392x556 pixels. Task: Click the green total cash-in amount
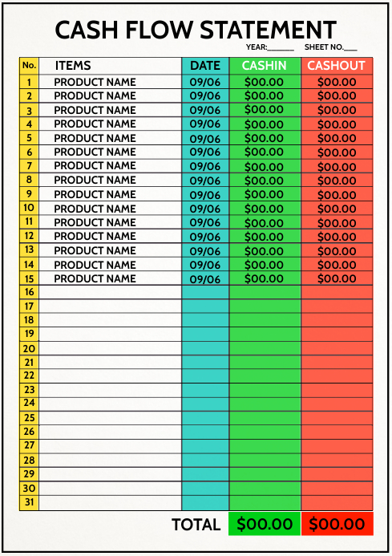pyautogui.click(x=265, y=524)
